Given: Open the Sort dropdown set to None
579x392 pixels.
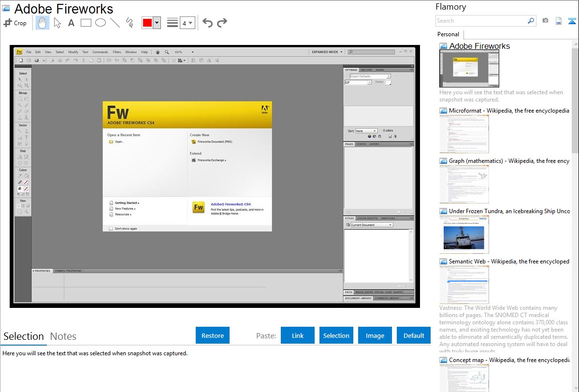Looking at the screenshot, I should (366, 131).
